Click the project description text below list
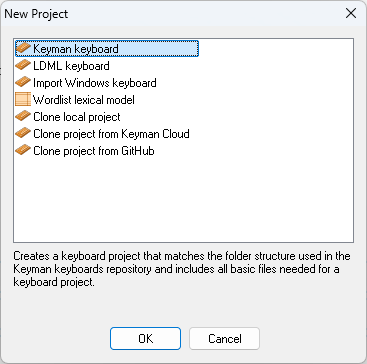 182,269
